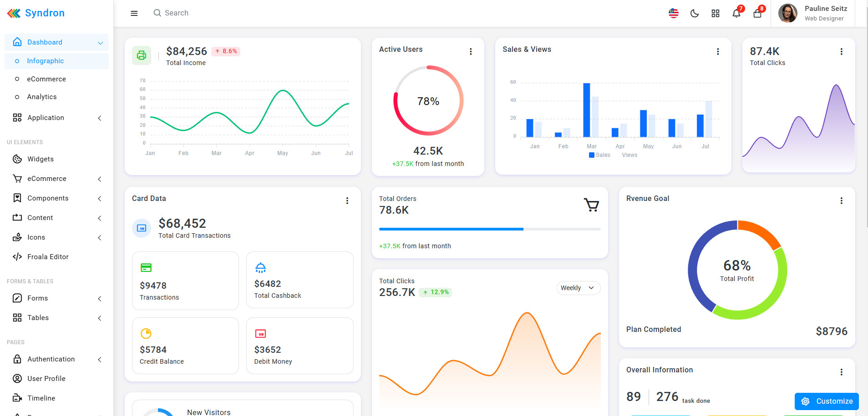868x416 pixels.
Task: Click the $68,452 card transactions amount
Action: coord(182,223)
